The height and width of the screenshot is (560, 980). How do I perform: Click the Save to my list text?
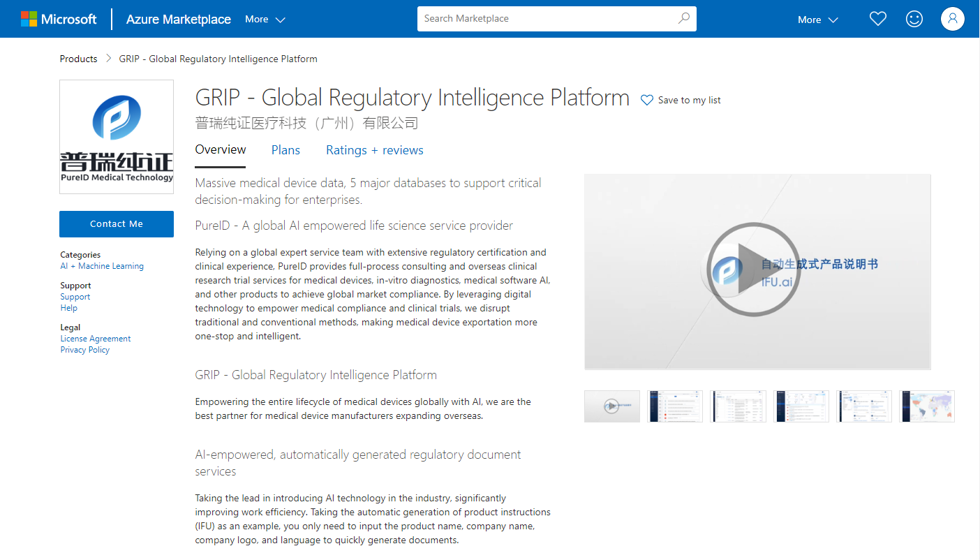click(x=690, y=101)
